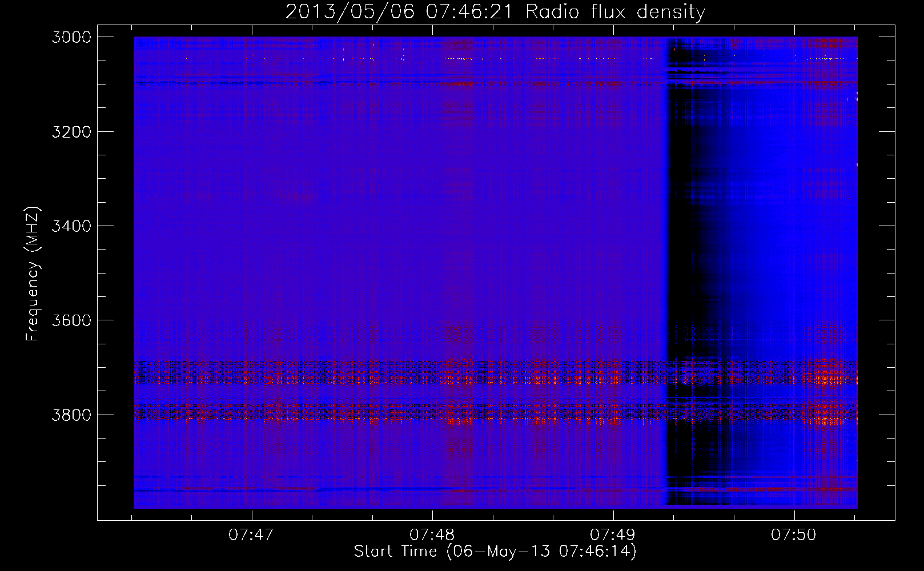The height and width of the screenshot is (571, 924).
Task: Click the 3600 frequency tick label
Action: [x=71, y=320]
